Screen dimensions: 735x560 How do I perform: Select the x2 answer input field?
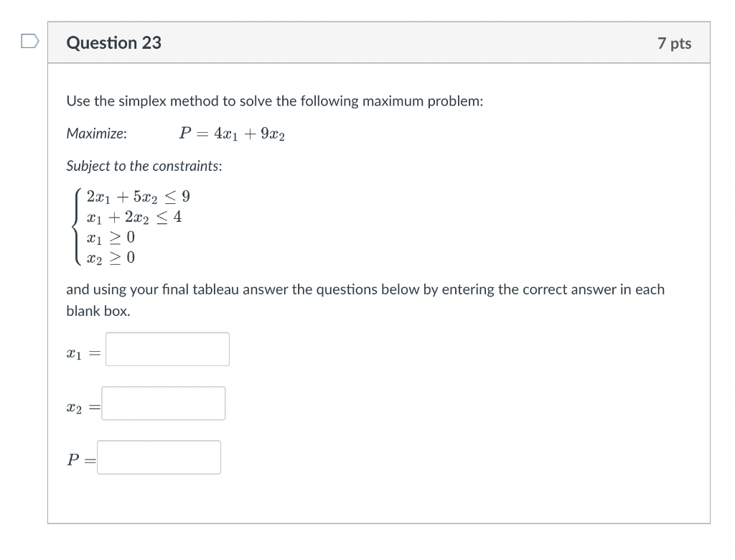click(x=163, y=403)
